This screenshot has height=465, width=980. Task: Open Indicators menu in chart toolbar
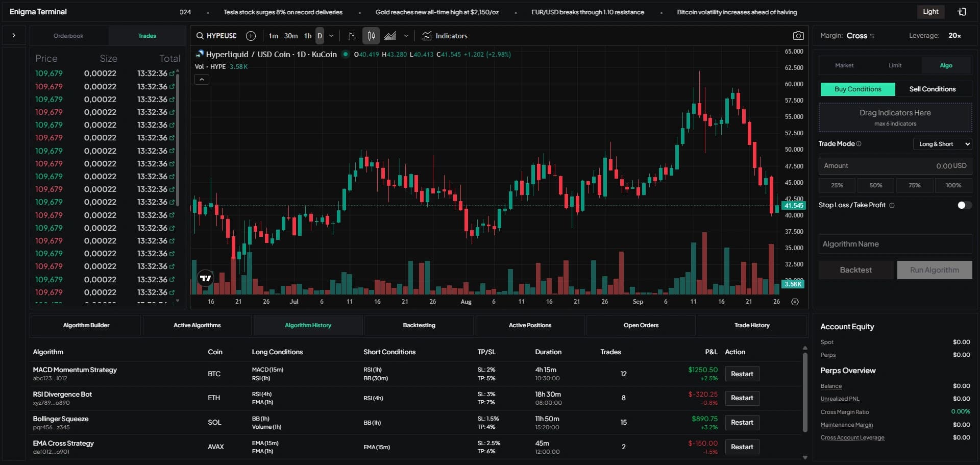point(445,36)
